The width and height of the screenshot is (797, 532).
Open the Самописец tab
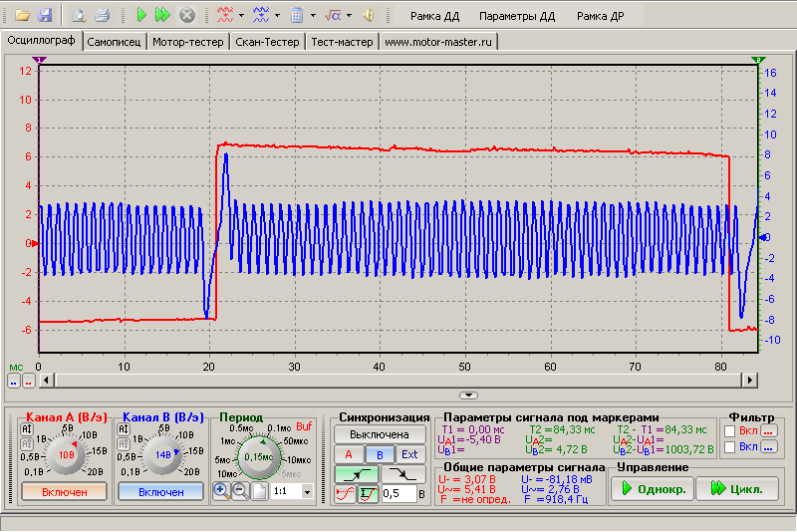pyautogui.click(x=116, y=42)
